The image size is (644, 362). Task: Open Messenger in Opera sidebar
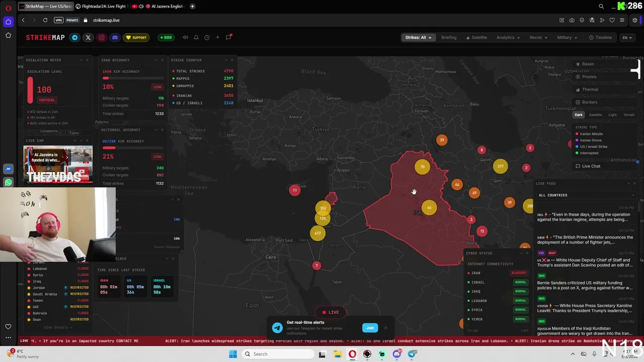point(8,169)
